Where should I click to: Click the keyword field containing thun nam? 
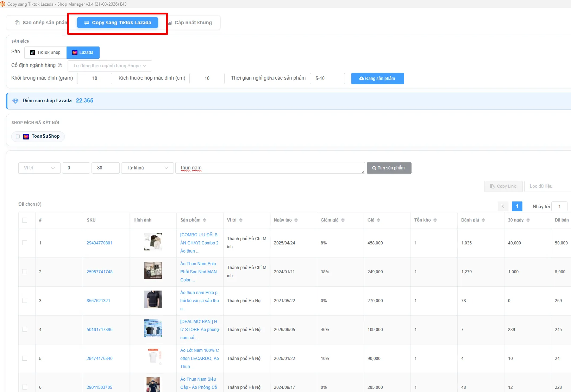[x=270, y=168]
